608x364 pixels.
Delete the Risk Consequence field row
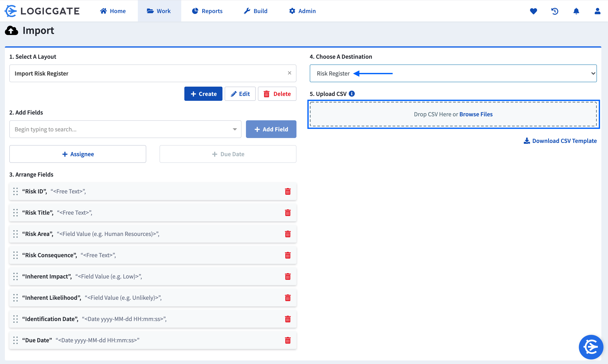[x=288, y=255]
